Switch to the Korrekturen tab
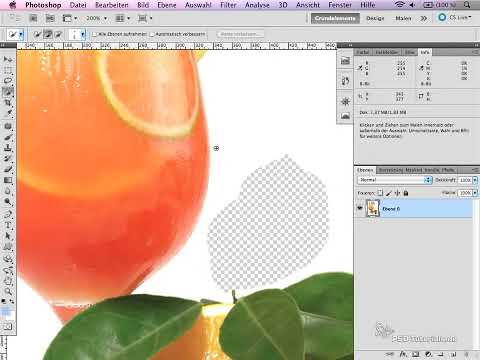The height and width of the screenshot is (360, 480). (391, 170)
